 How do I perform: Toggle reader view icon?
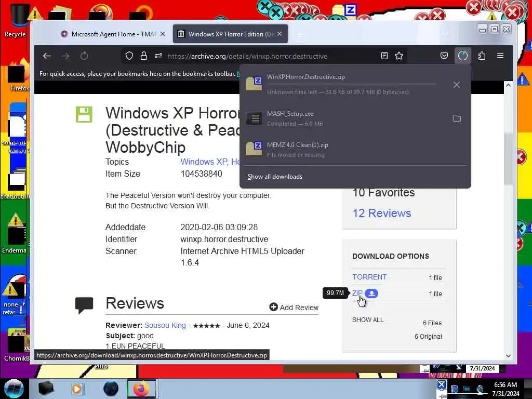click(384, 56)
